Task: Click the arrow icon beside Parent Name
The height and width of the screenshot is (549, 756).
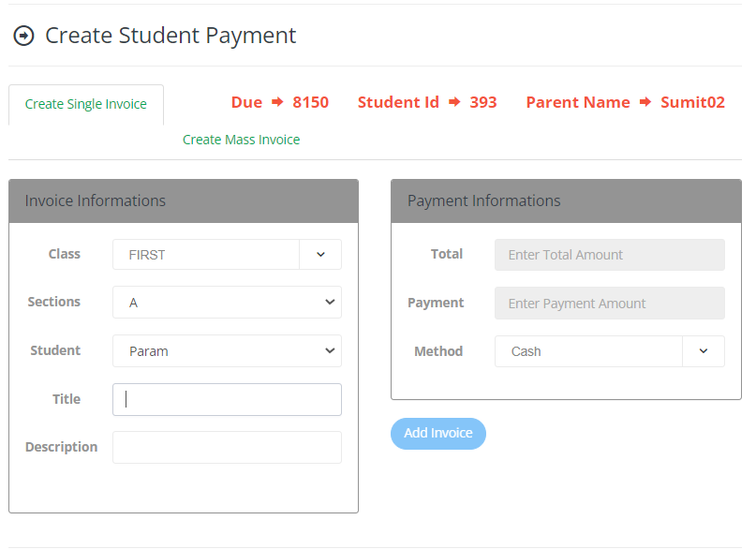Action: point(645,102)
